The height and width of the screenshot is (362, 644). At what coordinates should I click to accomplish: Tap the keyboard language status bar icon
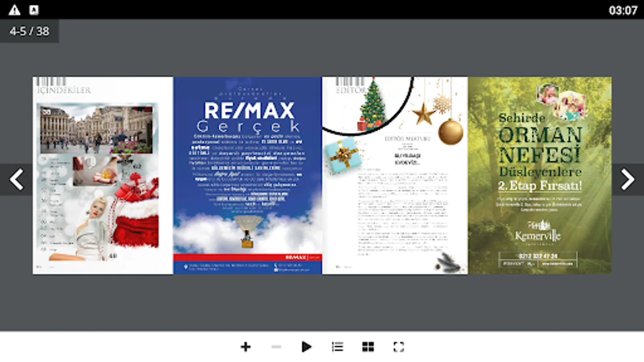[34, 10]
